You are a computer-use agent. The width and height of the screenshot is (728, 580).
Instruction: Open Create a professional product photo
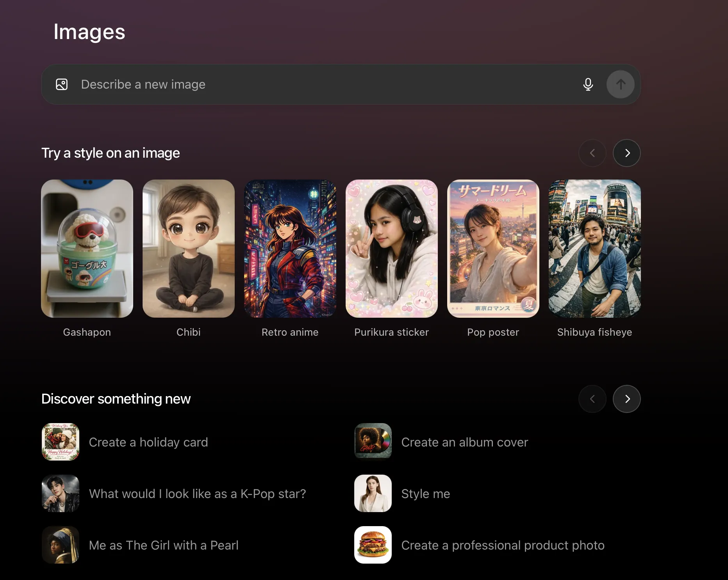(502, 545)
